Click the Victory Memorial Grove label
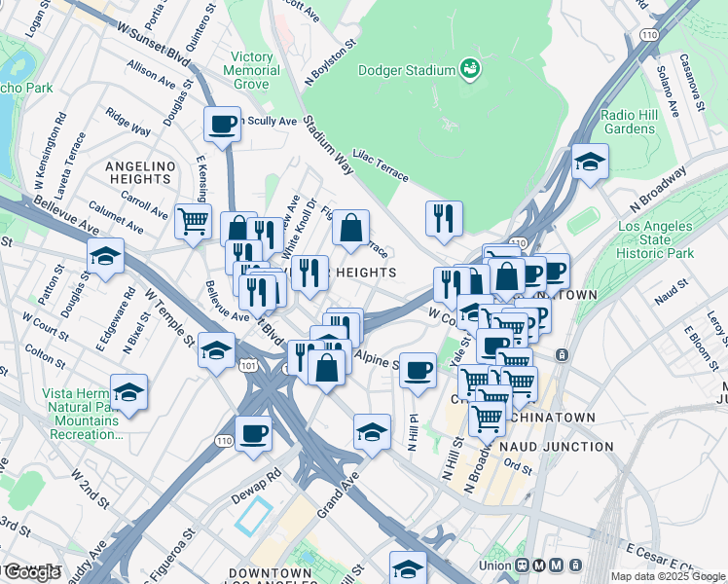This screenshot has width=728, height=584. [x=251, y=70]
